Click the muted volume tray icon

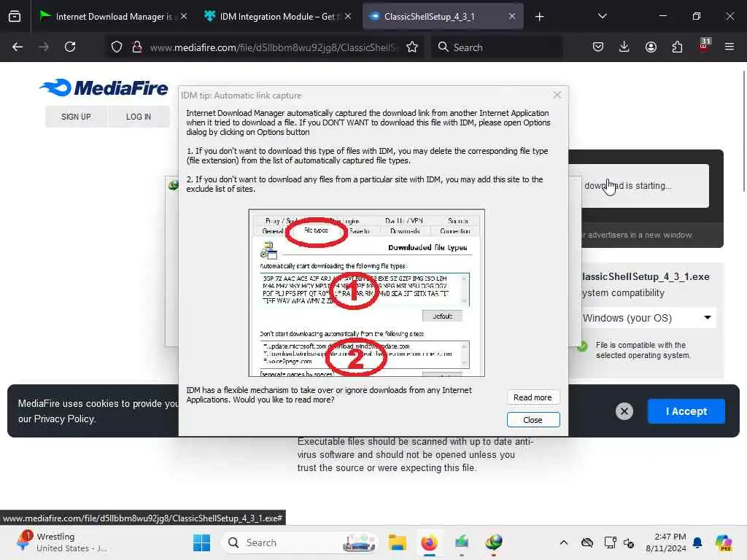629,542
